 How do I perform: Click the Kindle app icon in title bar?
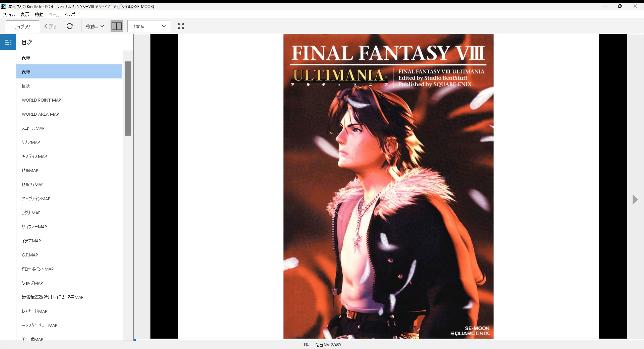click(x=4, y=6)
